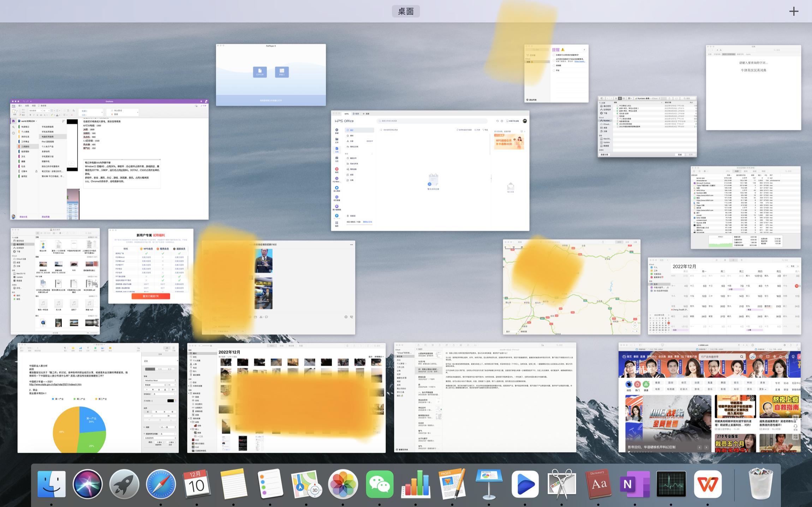Image resolution: width=812 pixels, height=507 pixels.
Task: Open Activity Monitor icon in the Dock
Action: [x=671, y=484]
